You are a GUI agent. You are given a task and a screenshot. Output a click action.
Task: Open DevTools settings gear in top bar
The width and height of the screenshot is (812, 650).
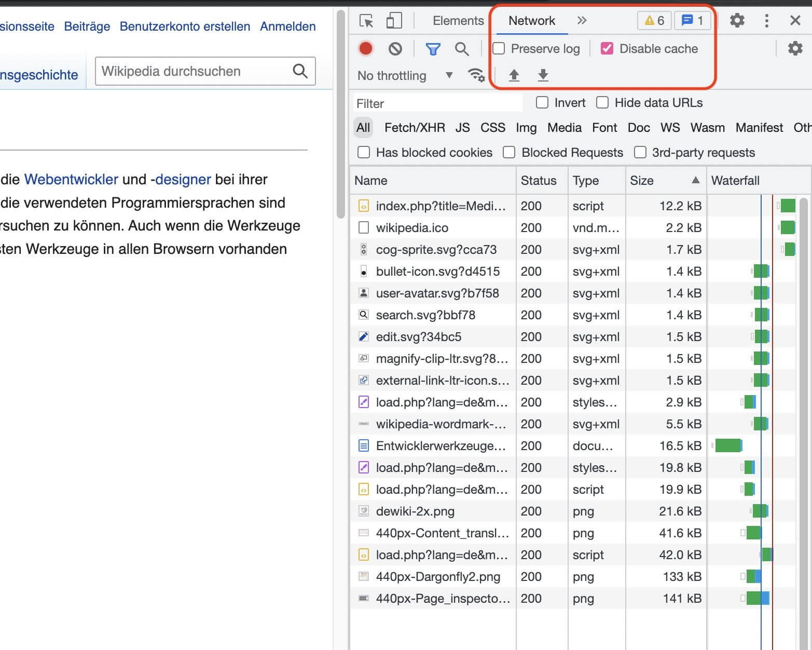pos(737,21)
